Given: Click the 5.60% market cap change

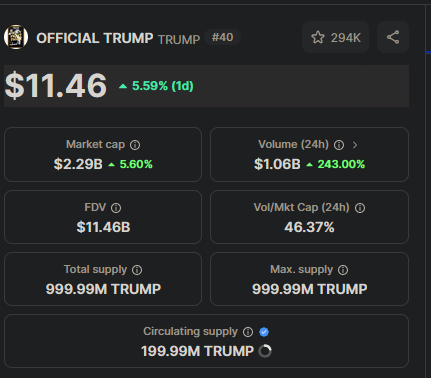Looking at the screenshot, I should click(131, 164).
